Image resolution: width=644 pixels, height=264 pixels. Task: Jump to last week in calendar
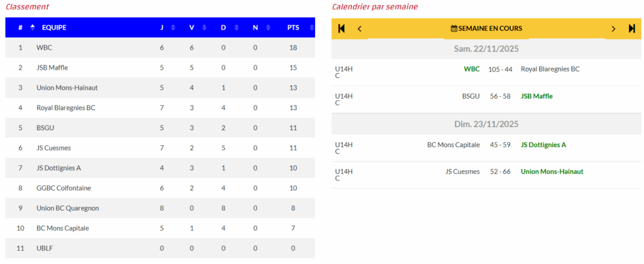(x=631, y=28)
